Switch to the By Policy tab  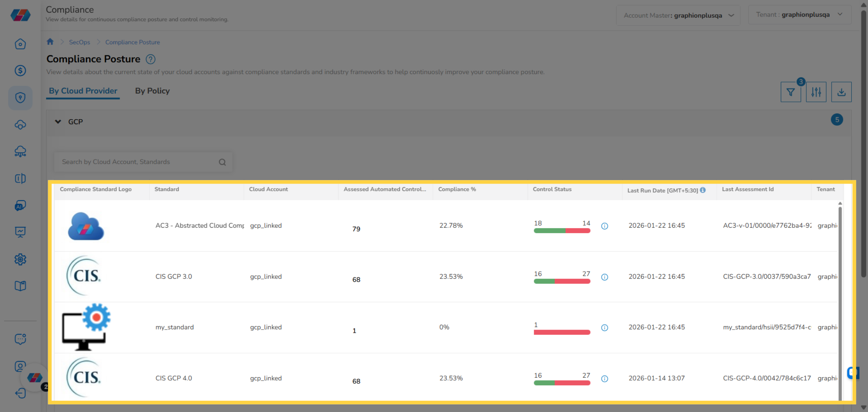pyautogui.click(x=152, y=91)
